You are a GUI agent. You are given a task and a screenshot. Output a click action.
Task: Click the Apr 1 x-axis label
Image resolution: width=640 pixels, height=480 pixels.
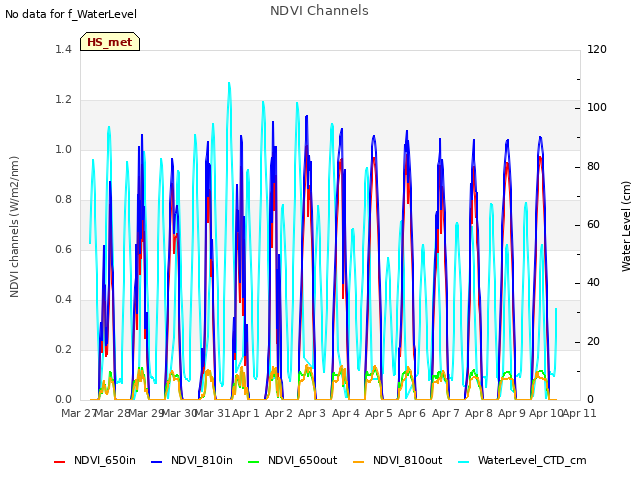click(246, 413)
